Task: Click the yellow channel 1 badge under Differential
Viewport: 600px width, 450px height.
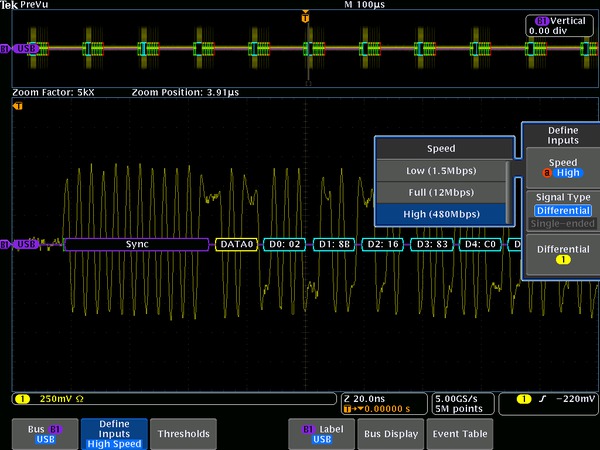Action: [x=562, y=260]
